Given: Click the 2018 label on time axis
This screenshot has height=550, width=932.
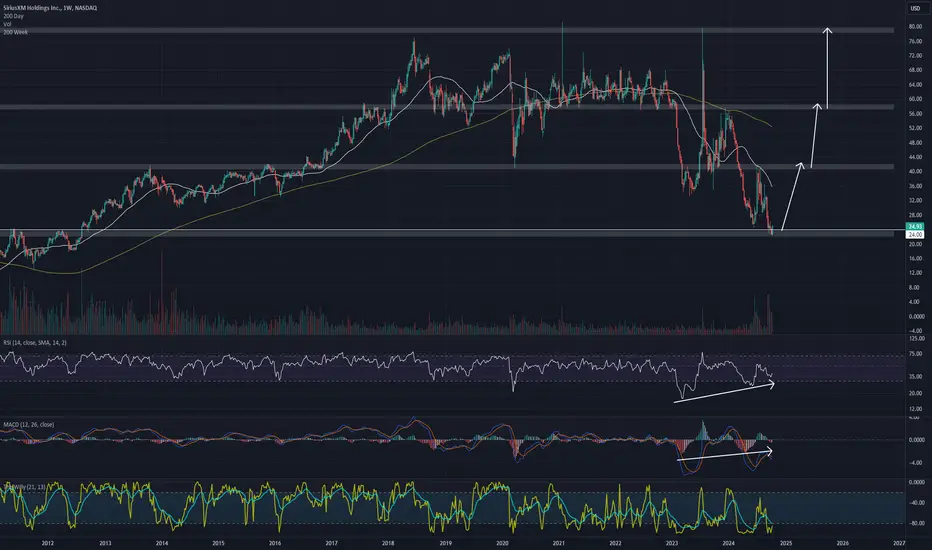Looking at the screenshot, I should pyautogui.click(x=388, y=543).
